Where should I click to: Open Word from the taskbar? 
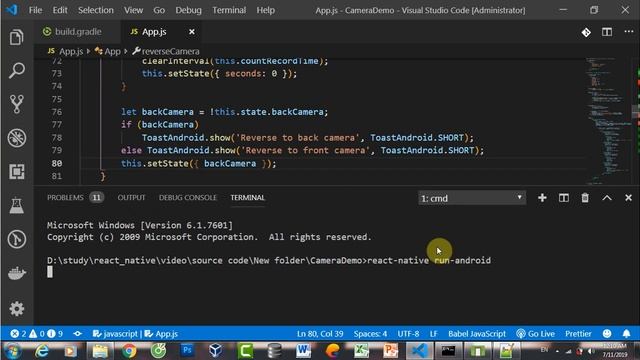[x=303, y=351]
